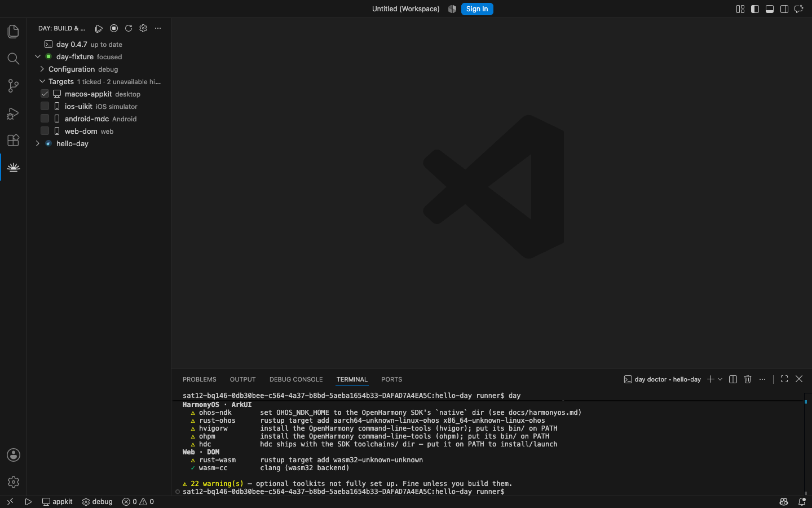The height and width of the screenshot is (508, 812).
Task: Click the 22 warning(s) terminal line
Action: pyautogui.click(x=347, y=484)
